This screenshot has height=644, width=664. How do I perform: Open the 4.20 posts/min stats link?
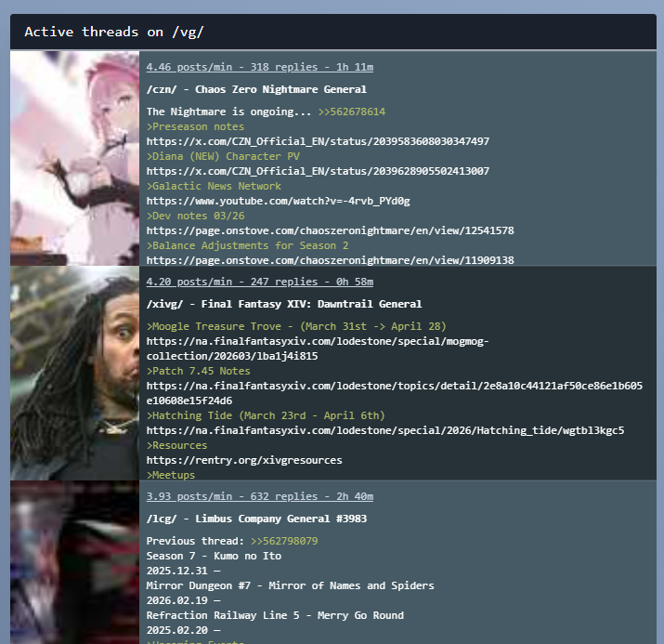pyautogui.click(x=260, y=282)
